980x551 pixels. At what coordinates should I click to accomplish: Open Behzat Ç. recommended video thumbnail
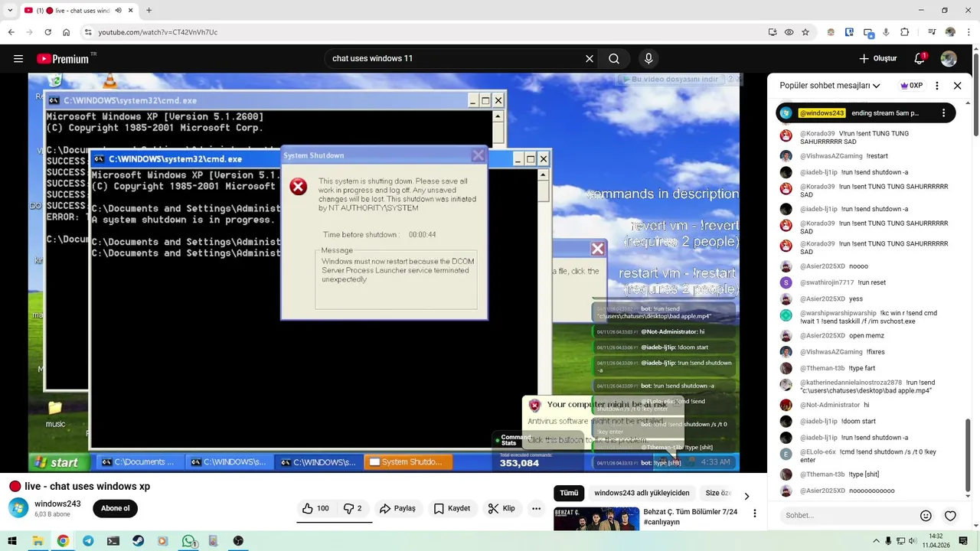596,518
